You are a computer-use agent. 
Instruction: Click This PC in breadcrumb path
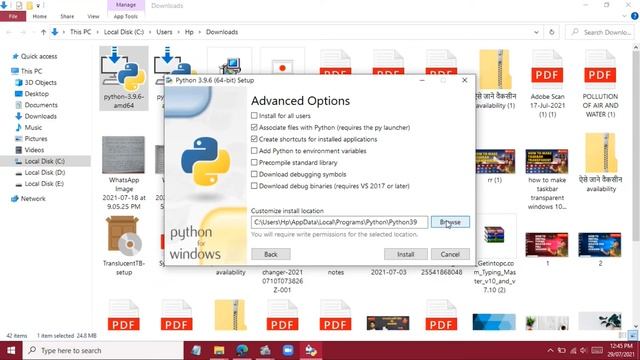tap(80, 32)
